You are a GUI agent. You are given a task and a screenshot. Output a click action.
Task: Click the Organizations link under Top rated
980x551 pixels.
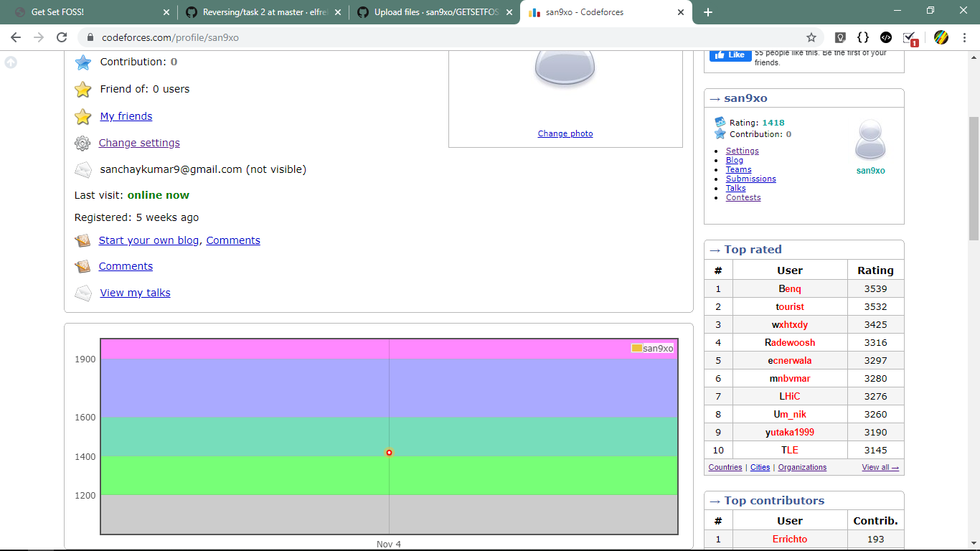pos(802,467)
